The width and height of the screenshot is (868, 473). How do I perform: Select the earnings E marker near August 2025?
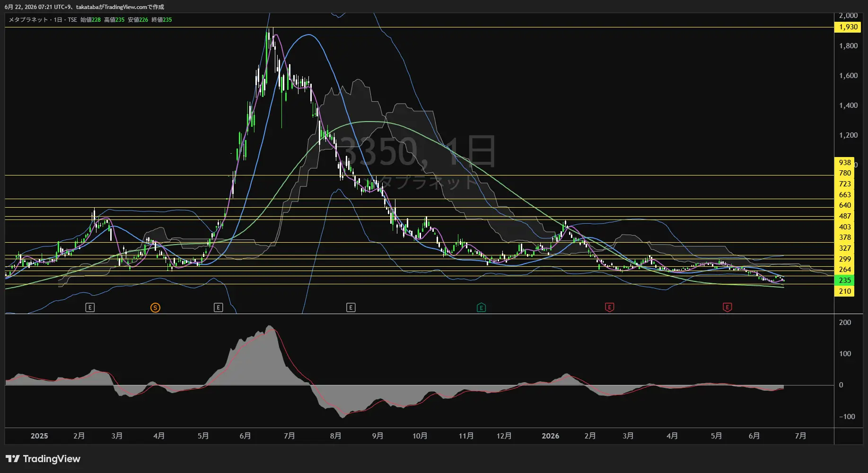pyautogui.click(x=351, y=307)
